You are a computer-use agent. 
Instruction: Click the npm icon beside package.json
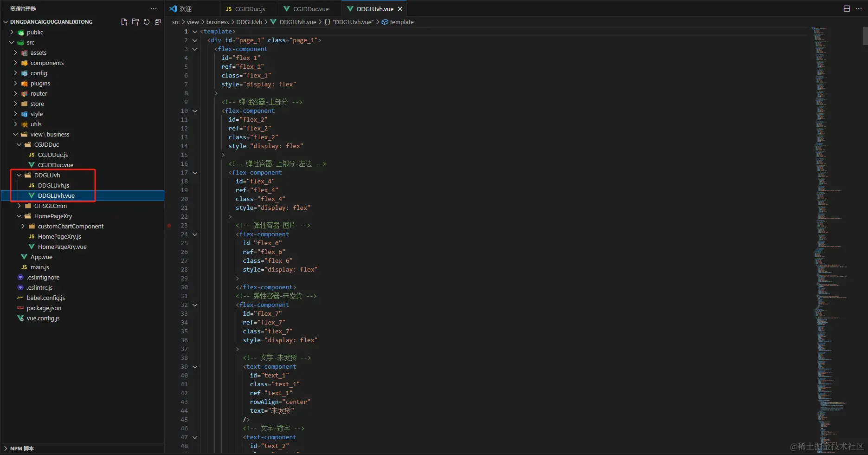pos(20,308)
